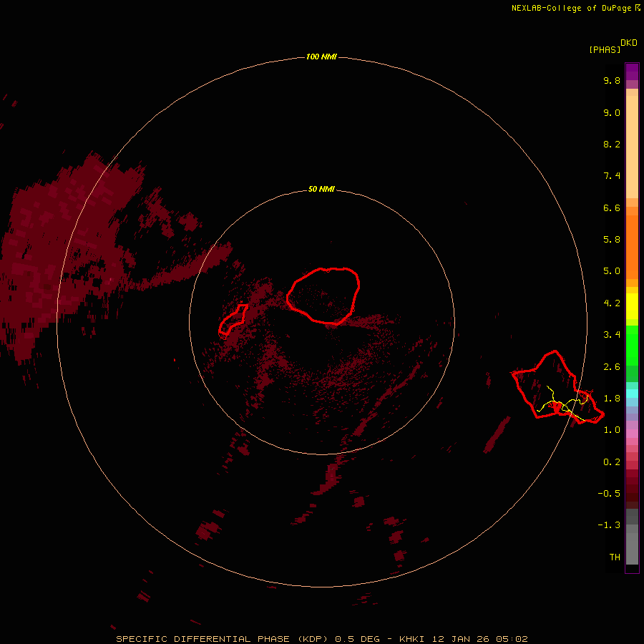Click inside the large central island outline
This screenshot has width=644, height=644.
(x=323, y=296)
